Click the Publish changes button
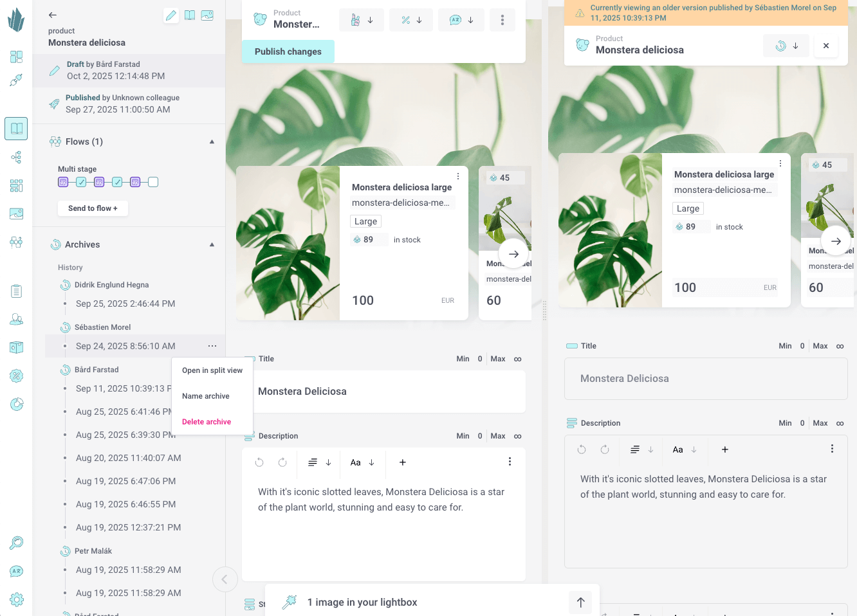This screenshot has width=857, height=616. pos(288,51)
